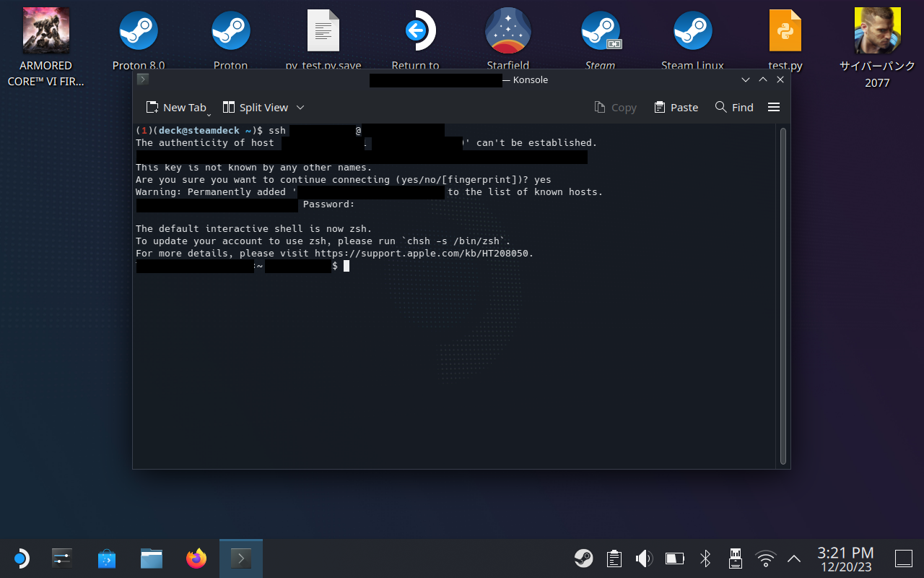
Task: Adjust volume via the speaker tray icon
Action: [643, 558]
